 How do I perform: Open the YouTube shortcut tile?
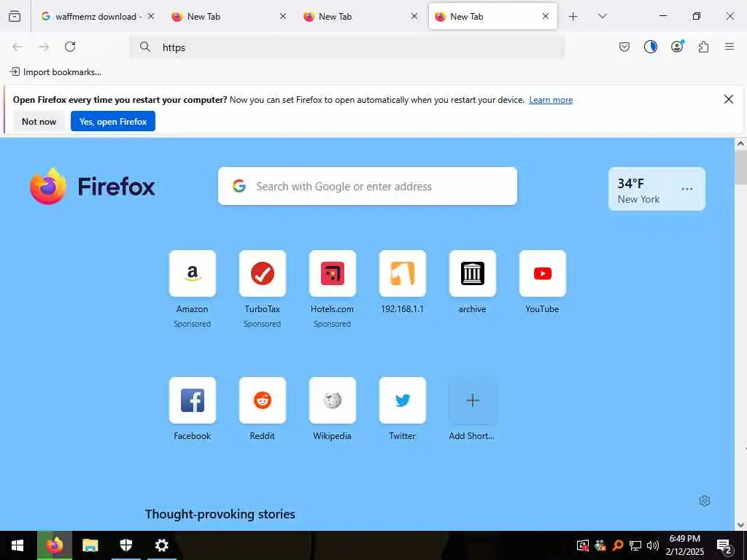pos(543,274)
